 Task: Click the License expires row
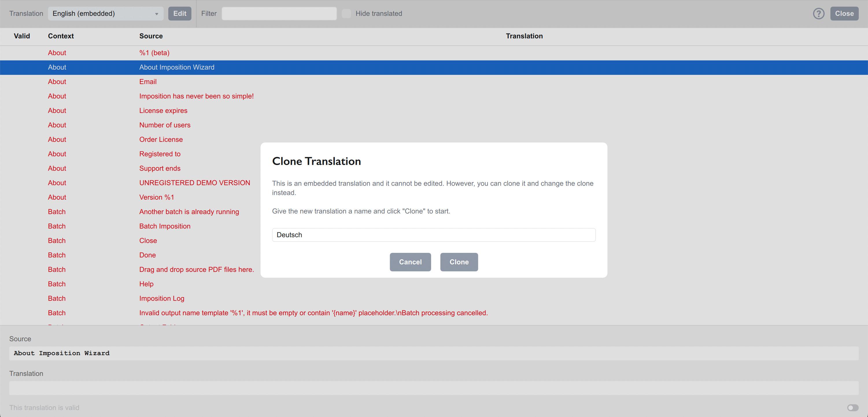point(163,110)
